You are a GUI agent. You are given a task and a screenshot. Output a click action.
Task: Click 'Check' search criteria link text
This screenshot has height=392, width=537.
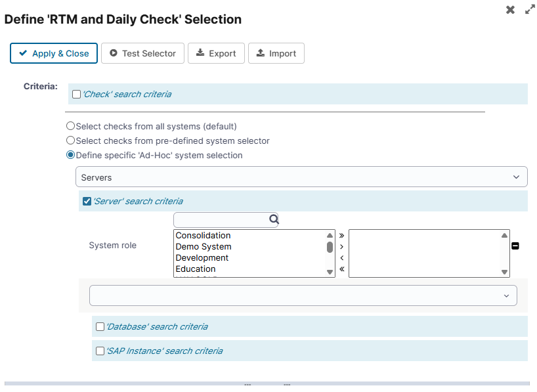coord(127,95)
